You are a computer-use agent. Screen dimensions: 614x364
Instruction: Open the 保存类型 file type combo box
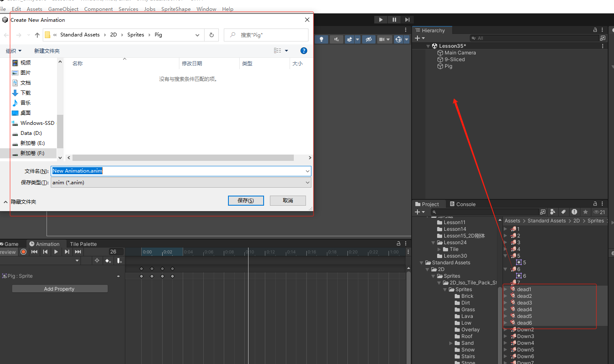click(x=181, y=183)
